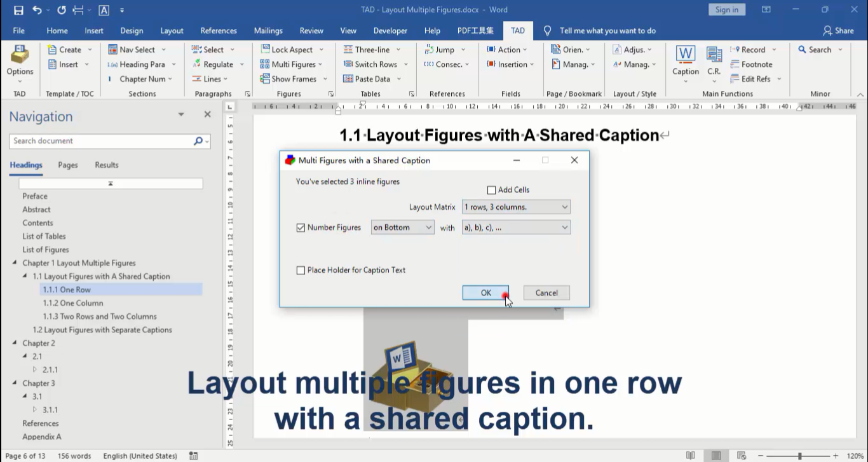868x462 pixels.
Task: Collapse 1.1 Layout Figures heading in navigation
Action: tap(25, 276)
